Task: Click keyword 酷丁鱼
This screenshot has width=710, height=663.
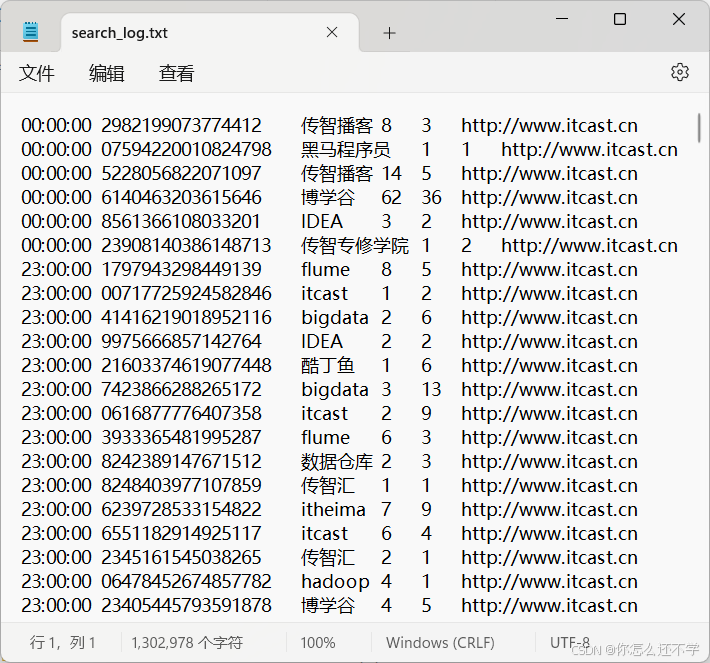Action: [328, 366]
